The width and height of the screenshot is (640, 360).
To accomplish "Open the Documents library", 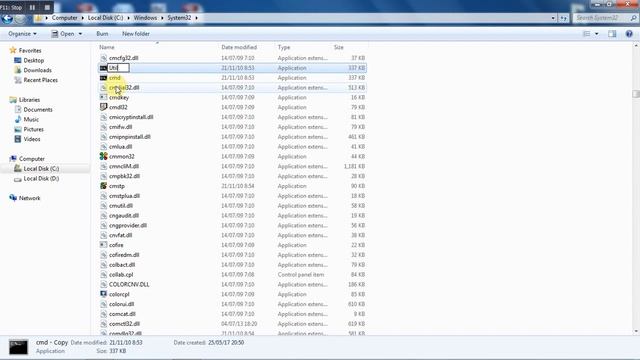I will tap(38, 109).
